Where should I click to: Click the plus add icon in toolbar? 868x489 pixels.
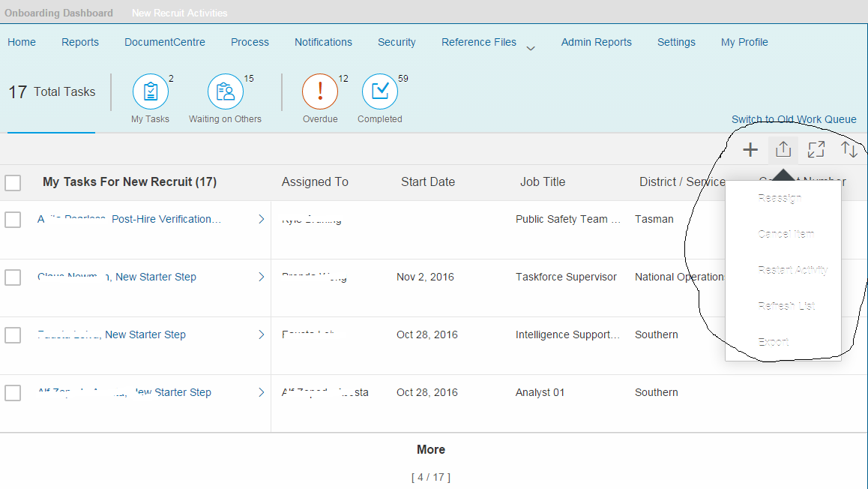click(750, 149)
